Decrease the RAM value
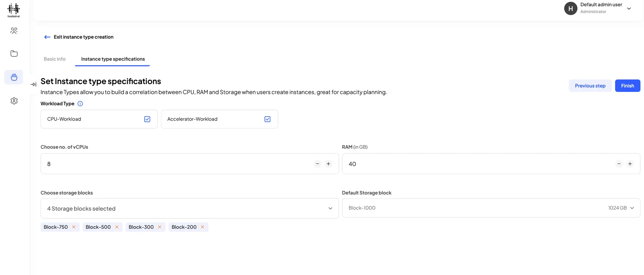 pyautogui.click(x=619, y=164)
